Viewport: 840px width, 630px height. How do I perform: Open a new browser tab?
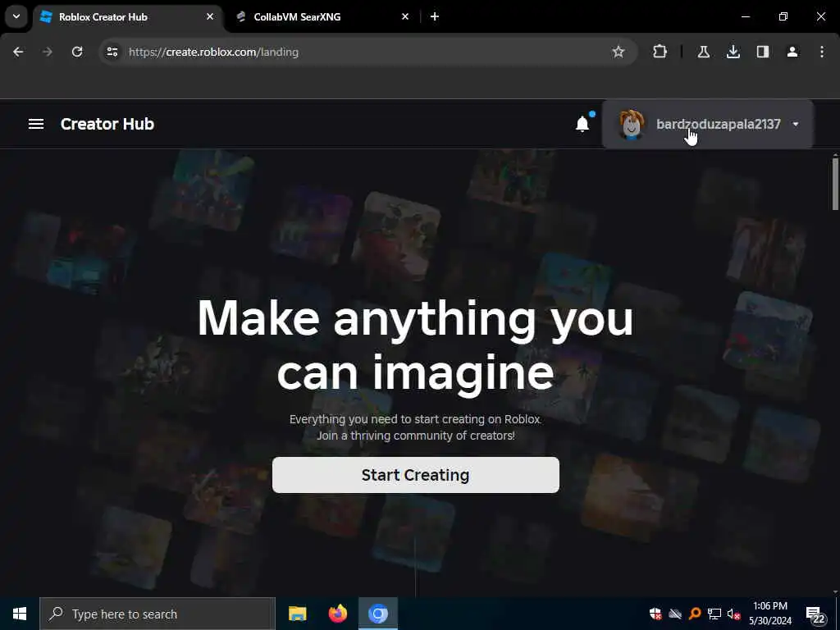[435, 17]
